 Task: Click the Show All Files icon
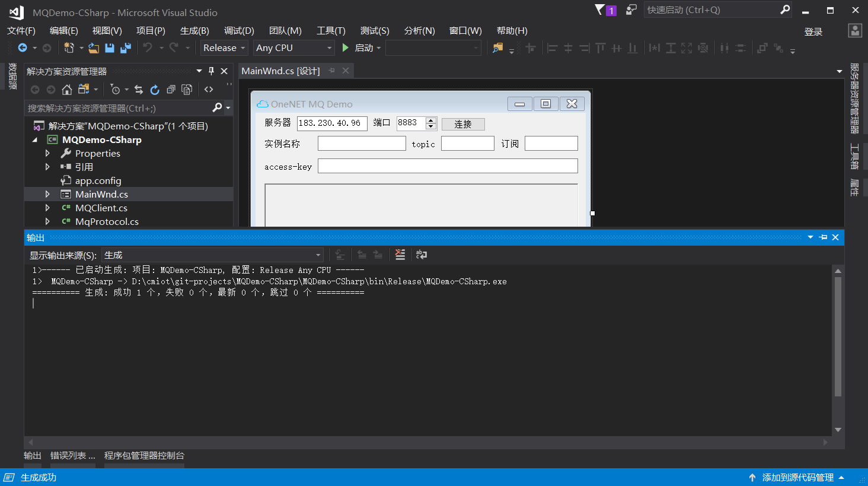[x=187, y=90]
